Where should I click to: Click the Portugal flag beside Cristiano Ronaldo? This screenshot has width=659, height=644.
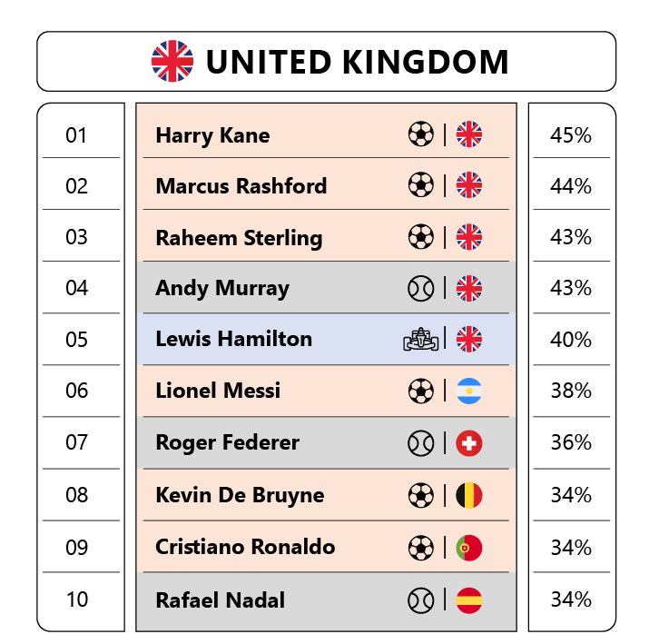tap(469, 548)
